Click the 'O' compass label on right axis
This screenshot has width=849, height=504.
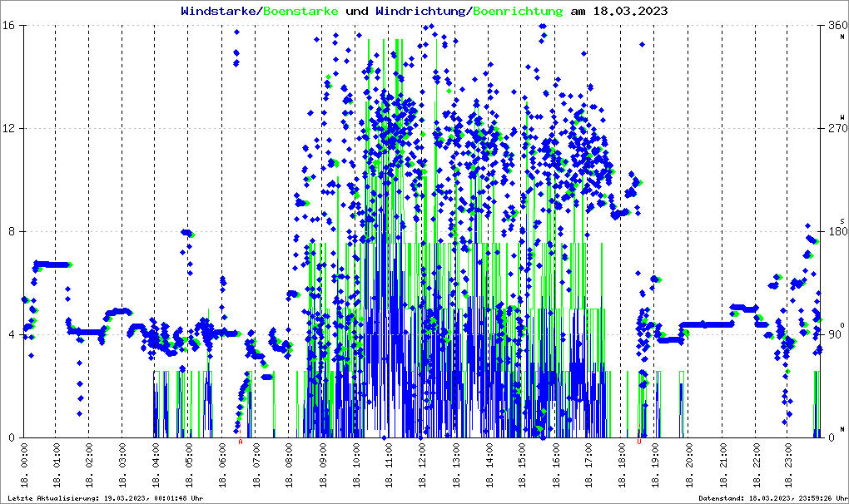(842, 324)
